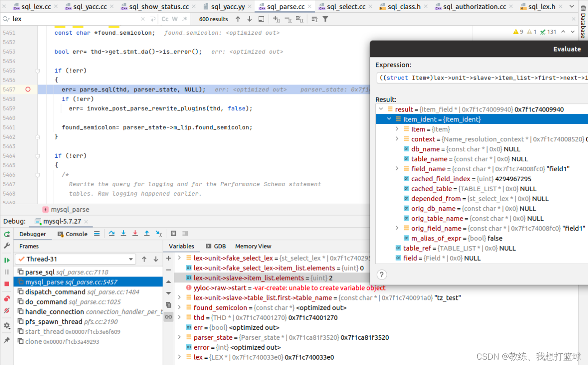Go to previous search occurrence
This screenshot has width=588, height=365.
tap(238, 19)
